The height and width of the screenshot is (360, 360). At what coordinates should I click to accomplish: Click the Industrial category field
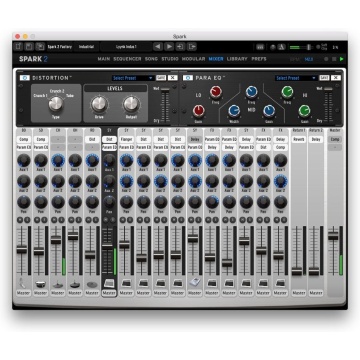[x=86, y=47]
